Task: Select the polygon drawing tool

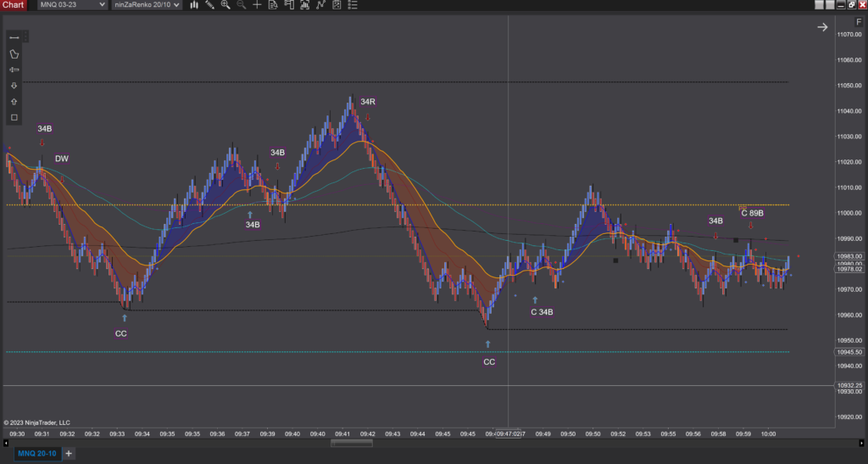Action: 14,53
